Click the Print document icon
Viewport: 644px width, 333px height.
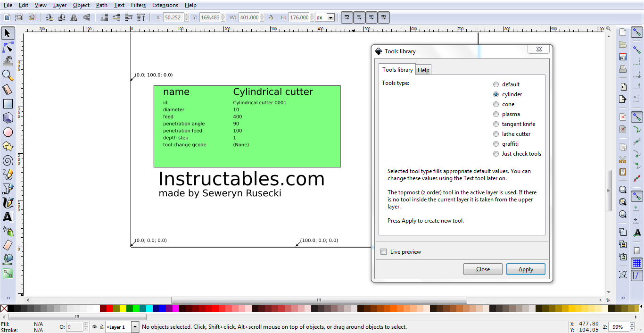pyautogui.click(x=623, y=69)
